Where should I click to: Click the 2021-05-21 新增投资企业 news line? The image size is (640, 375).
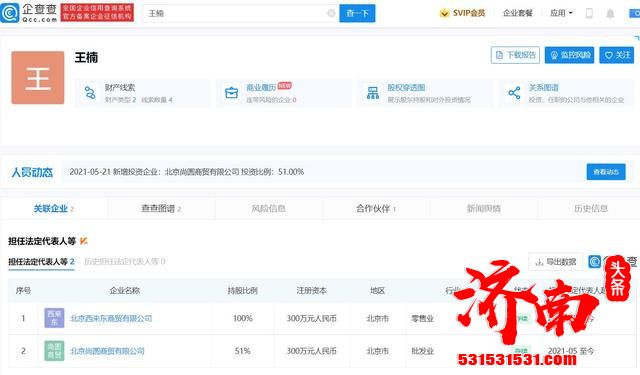click(187, 172)
